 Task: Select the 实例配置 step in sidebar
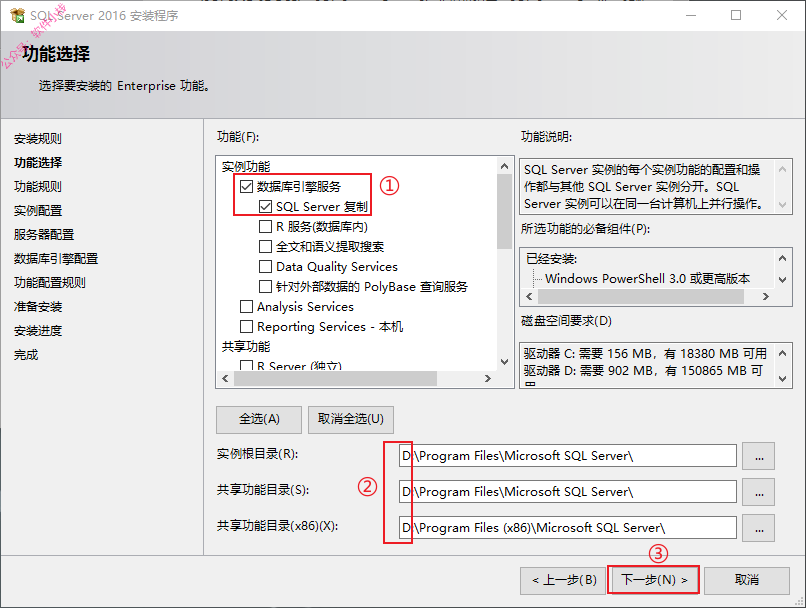(x=38, y=211)
